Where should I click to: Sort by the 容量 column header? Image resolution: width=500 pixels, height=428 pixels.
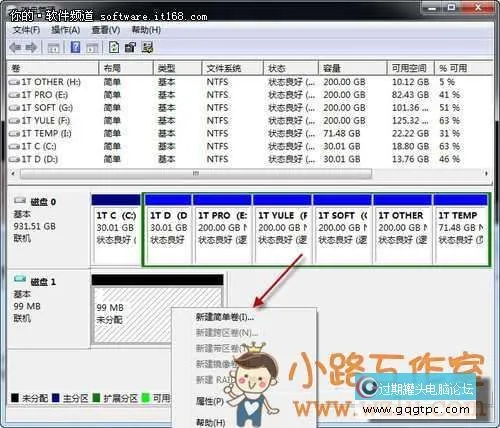[353, 68]
